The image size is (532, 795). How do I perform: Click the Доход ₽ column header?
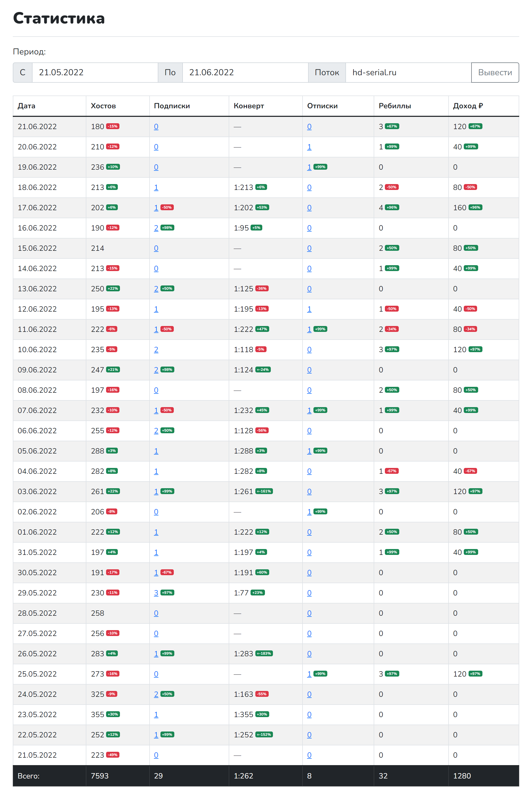(x=467, y=106)
